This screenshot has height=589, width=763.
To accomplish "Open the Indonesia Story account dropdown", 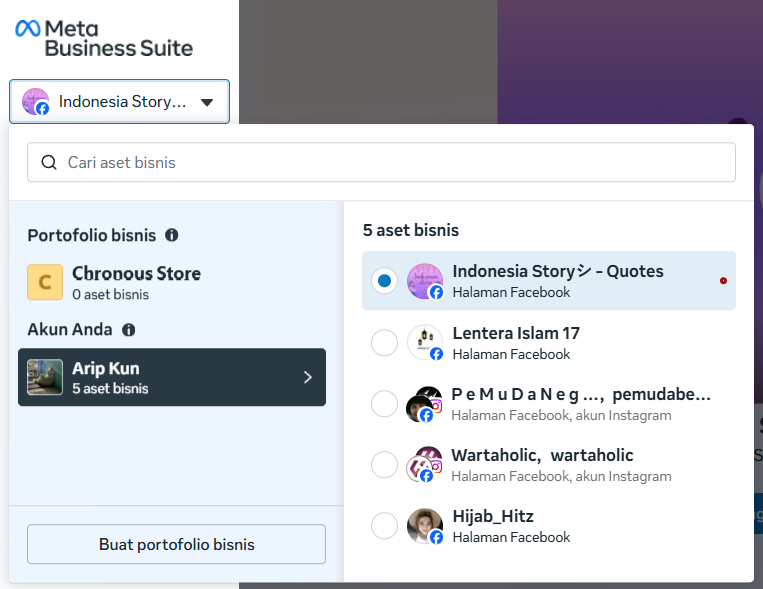I will [119, 101].
